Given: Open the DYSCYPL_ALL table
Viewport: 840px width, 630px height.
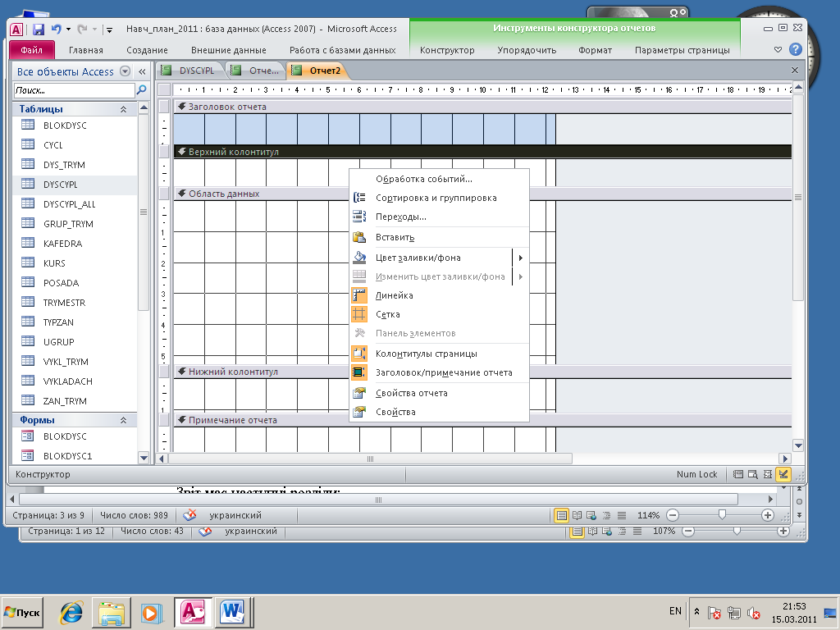Looking at the screenshot, I should tap(69, 204).
